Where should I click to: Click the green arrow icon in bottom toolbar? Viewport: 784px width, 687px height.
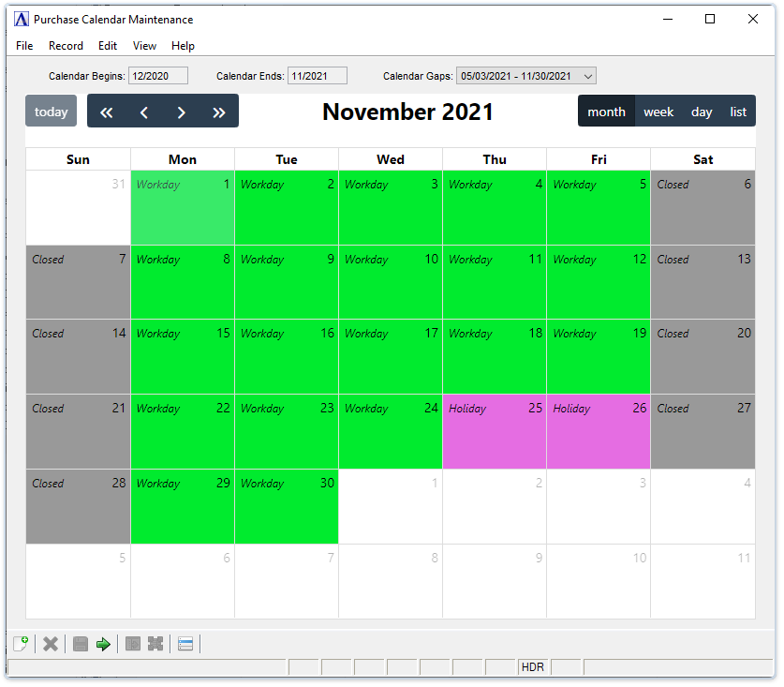(103, 644)
